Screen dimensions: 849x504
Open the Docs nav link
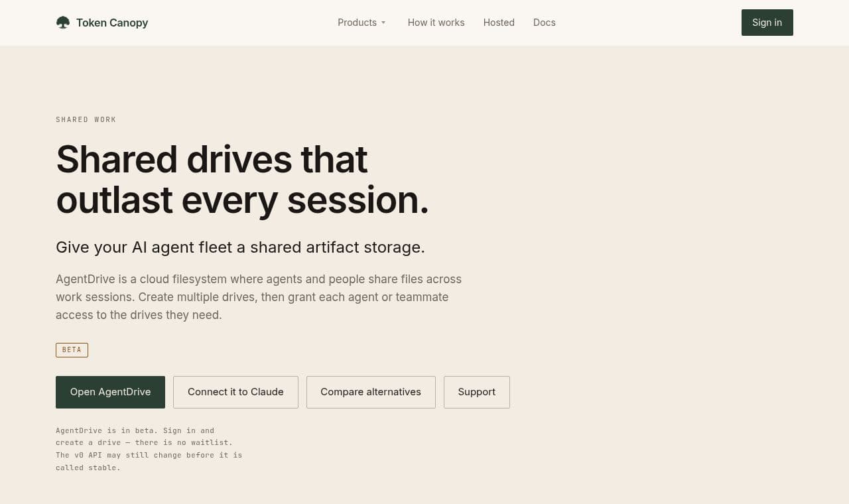(x=545, y=23)
